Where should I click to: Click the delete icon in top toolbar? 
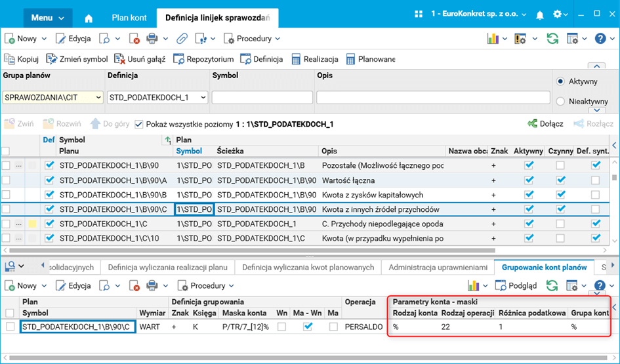[x=134, y=39]
